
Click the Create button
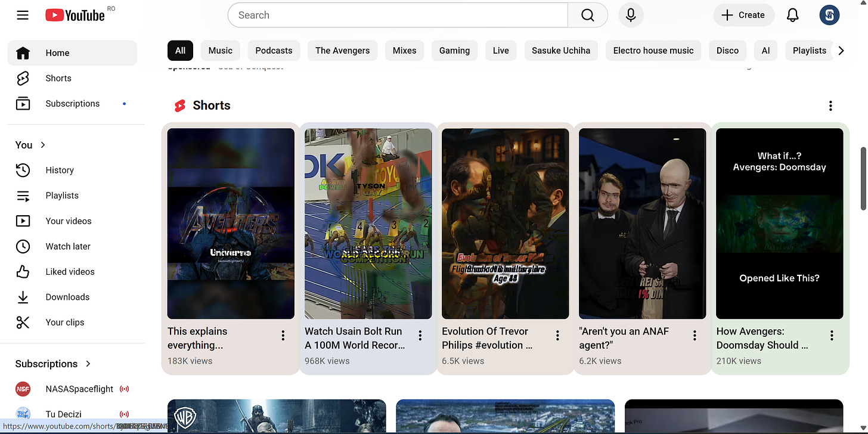click(743, 15)
